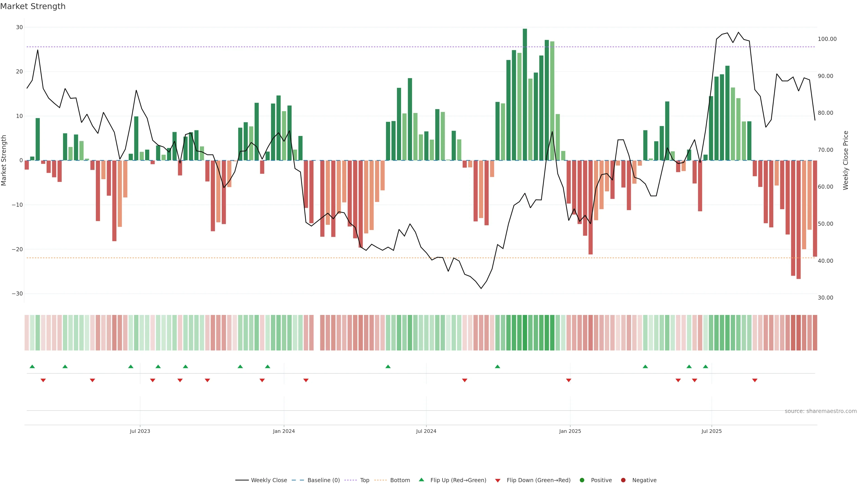Image resolution: width=868 pixels, height=488 pixels.
Task: Click the dark red Negative circle in legend
Action: [623, 480]
